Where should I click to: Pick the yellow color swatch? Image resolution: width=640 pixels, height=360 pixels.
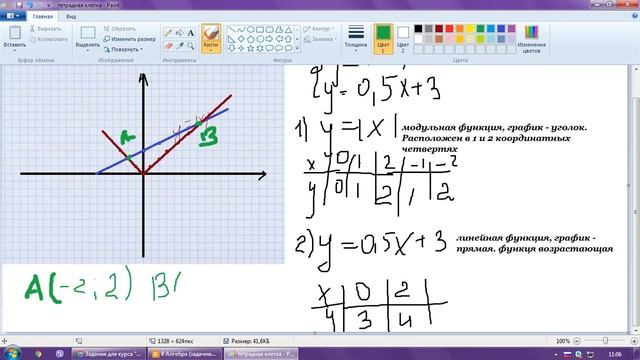(470, 29)
